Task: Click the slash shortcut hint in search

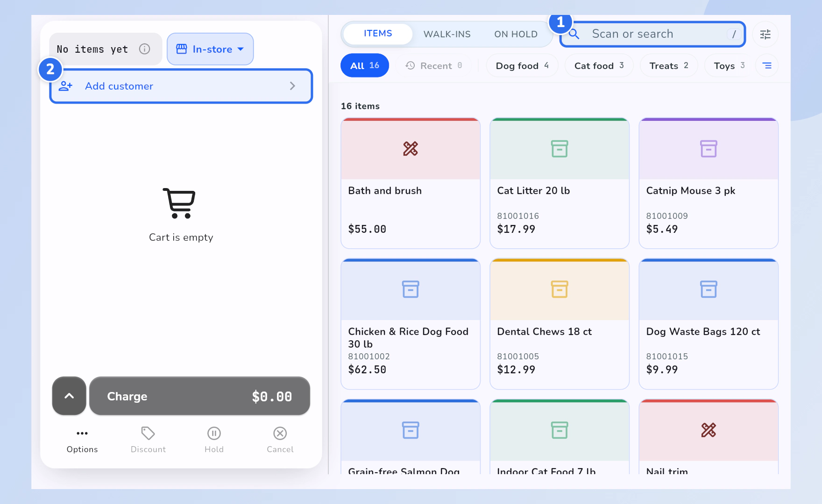Action: [734, 34]
